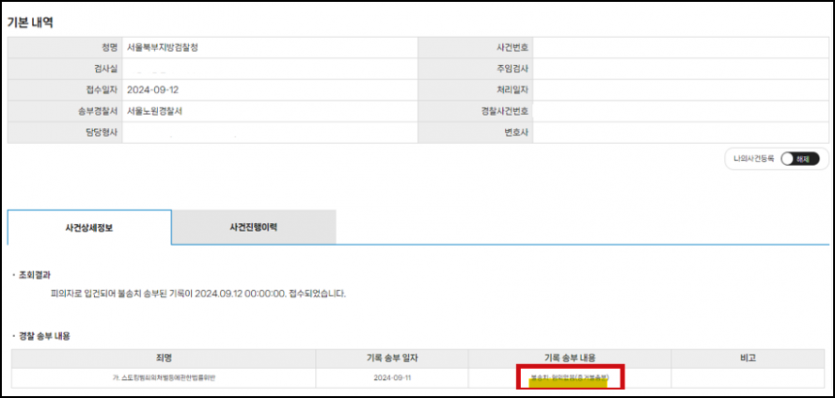Select the 스토킹범죄 charge name cell
This screenshot has width=835, height=398.
pos(163,378)
